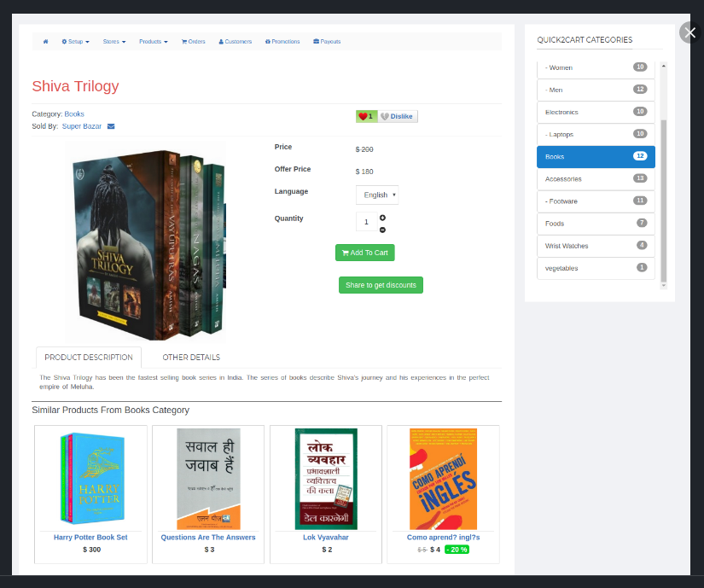This screenshot has height=588, width=704.
Task: Open the Setup dropdown menu
Action: 75,42
